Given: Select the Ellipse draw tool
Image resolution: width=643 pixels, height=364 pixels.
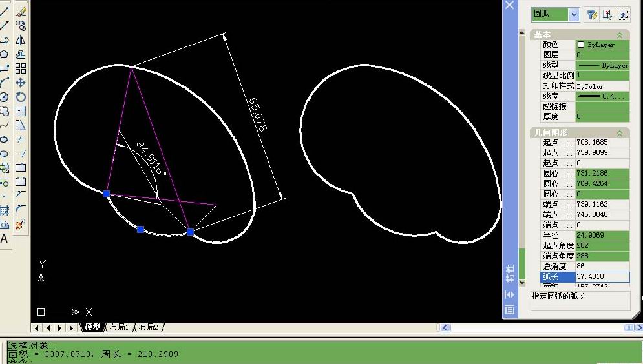Looking at the screenshot, I should click(4, 139).
